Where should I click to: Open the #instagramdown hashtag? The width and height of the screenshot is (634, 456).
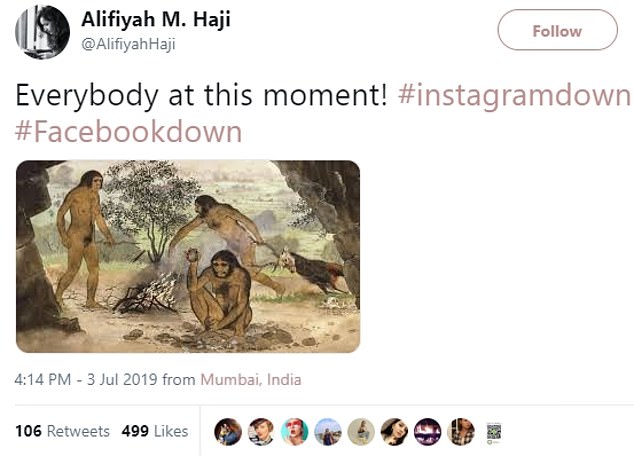514,96
